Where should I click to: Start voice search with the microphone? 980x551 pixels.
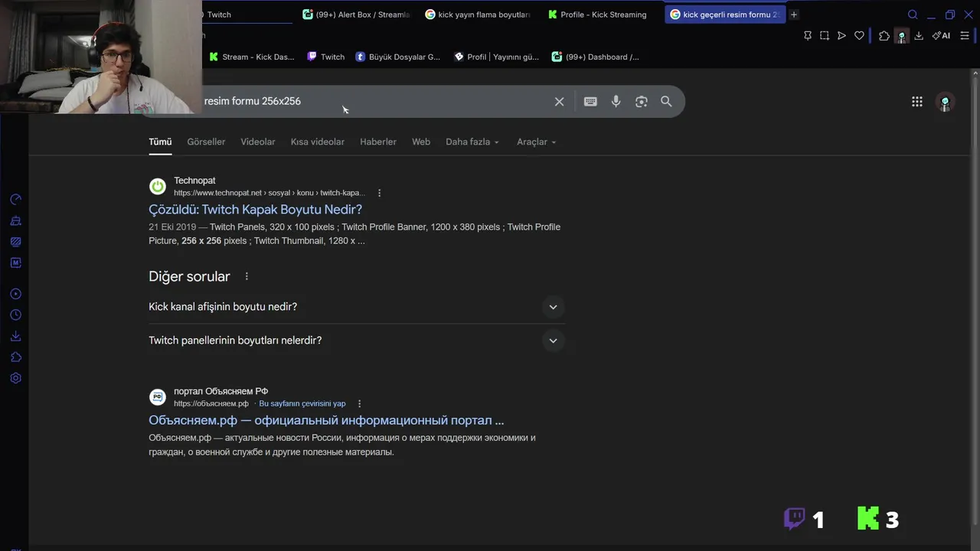coord(616,101)
